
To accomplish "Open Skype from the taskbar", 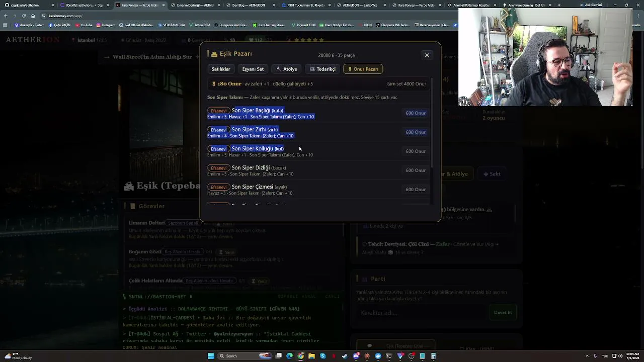I will point(323,356).
